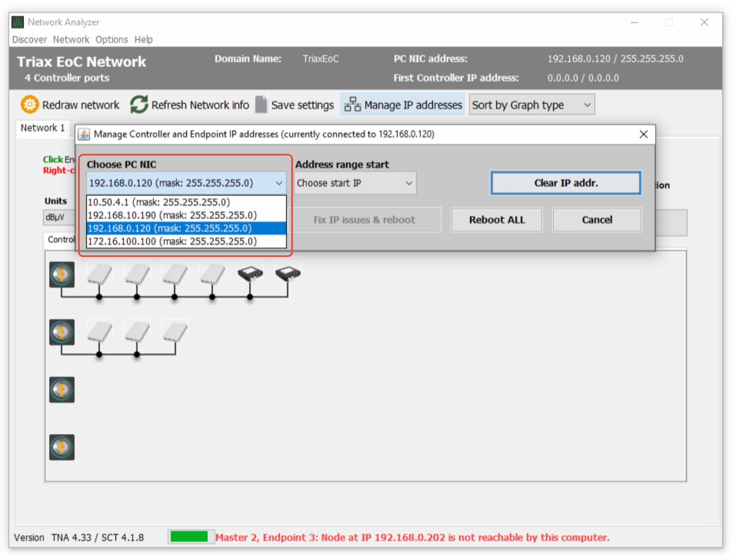Open the dBµV units selector
Viewport: 736px width, 560px height.
pyautogui.click(x=59, y=217)
